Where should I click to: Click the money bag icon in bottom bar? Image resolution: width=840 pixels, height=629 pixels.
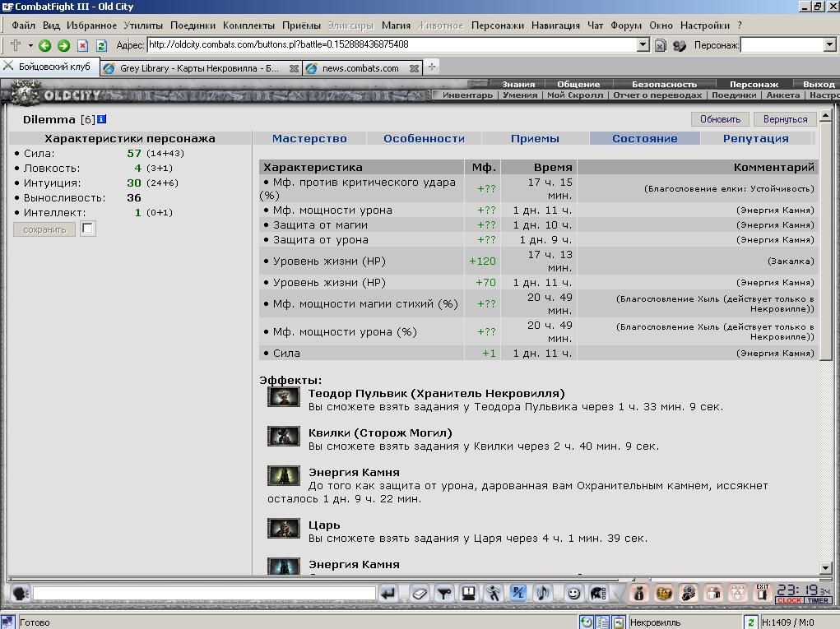tap(638, 593)
